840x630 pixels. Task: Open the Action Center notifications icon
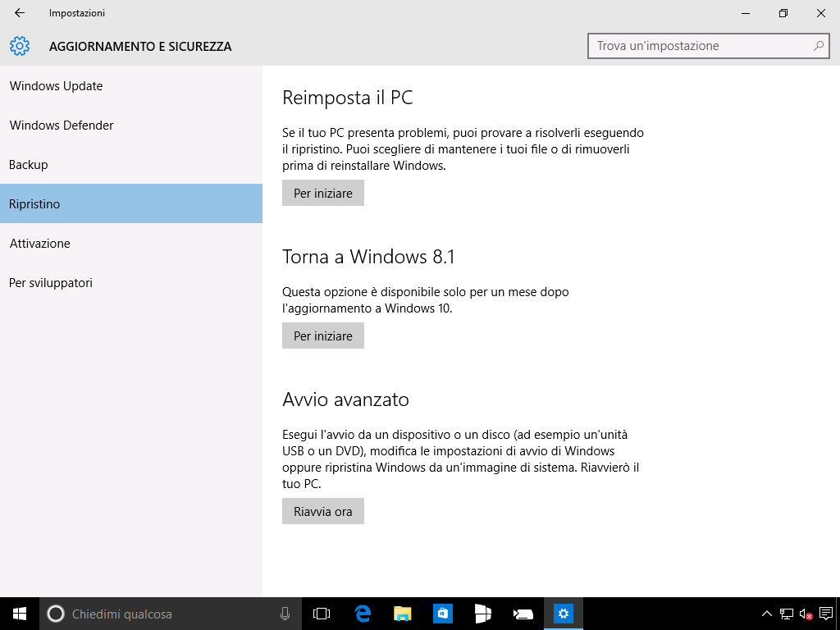[x=825, y=614]
